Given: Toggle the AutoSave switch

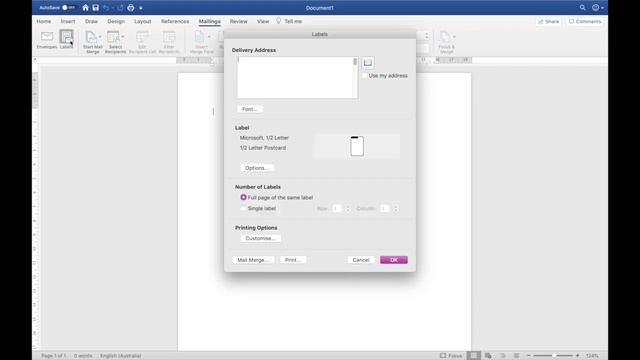Looking at the screenshot, I should (69, 8).
